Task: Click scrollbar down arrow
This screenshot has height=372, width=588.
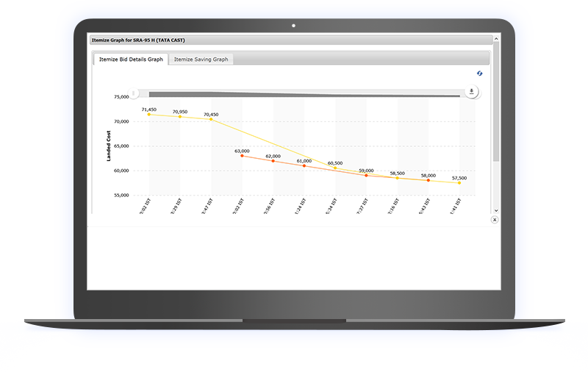Action: pos(496,211)
